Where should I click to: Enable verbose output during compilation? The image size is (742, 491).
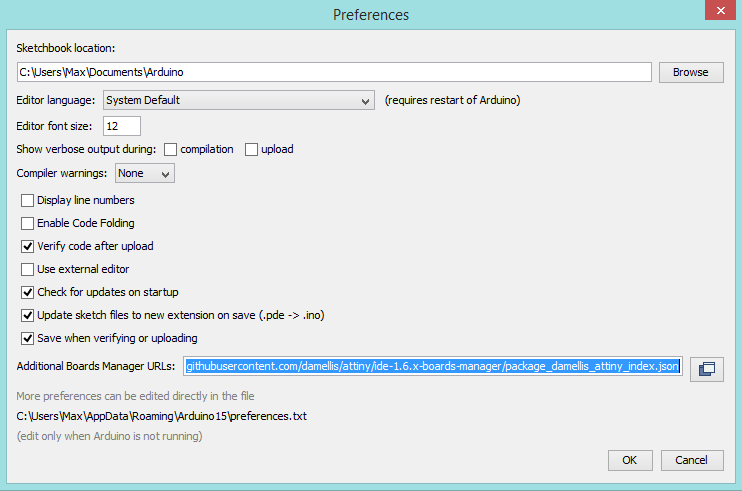pos(170,149)
